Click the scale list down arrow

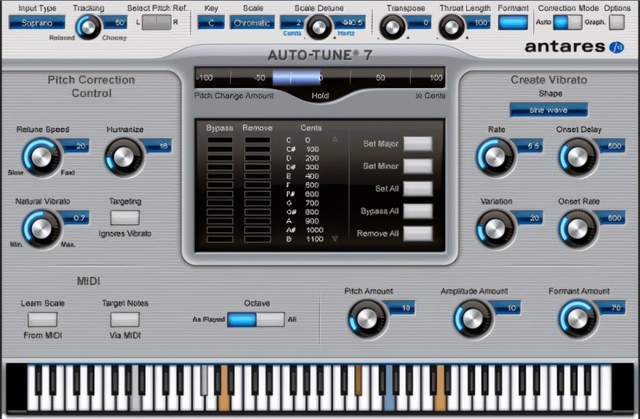pos(335,239)
